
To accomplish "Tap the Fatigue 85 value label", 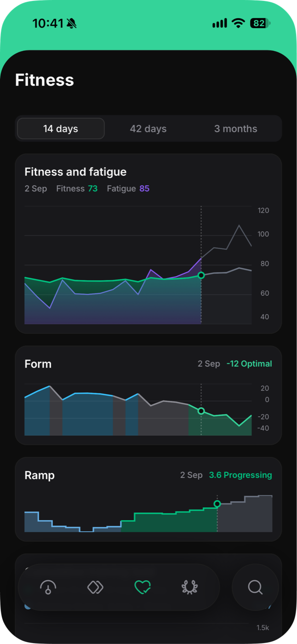I will coord(128,189).
